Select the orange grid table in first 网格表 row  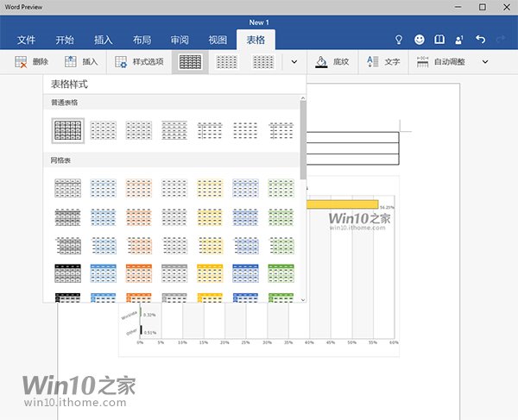coord(139,188)
